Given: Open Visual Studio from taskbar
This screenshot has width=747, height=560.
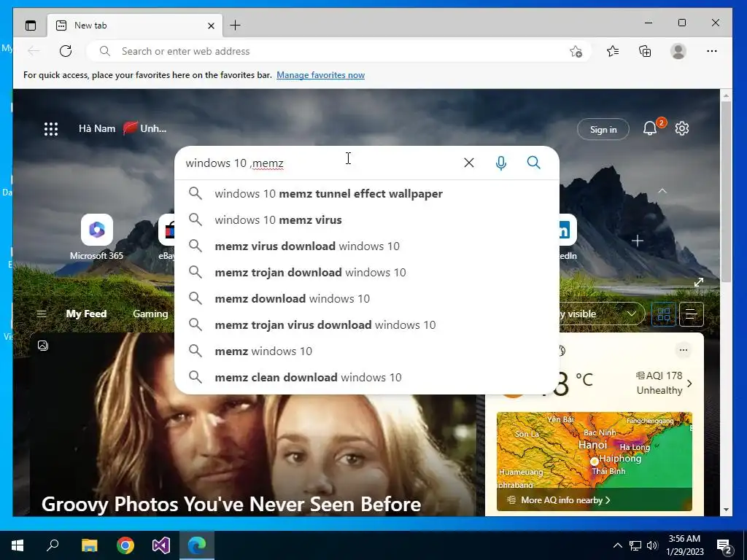Looking at the screenshot, I should pyautogui.click(x=161, y=545).
